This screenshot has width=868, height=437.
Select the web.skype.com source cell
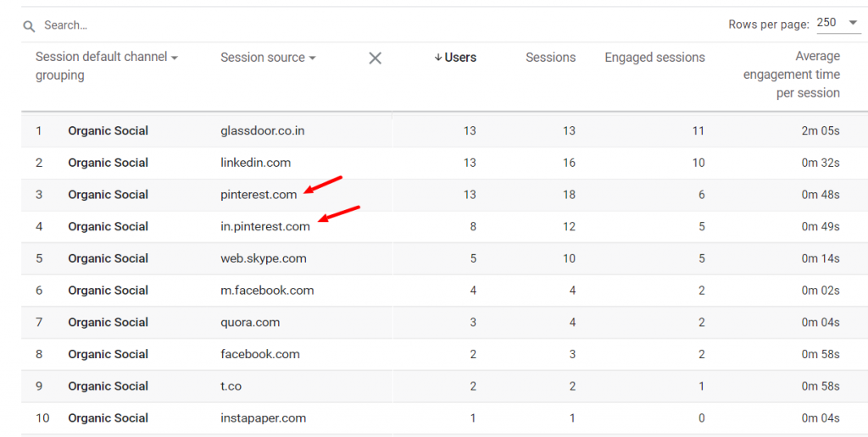click(264, 258)
